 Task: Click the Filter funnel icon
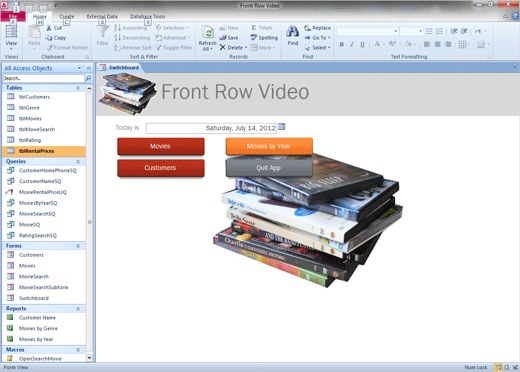click(103, 31)
